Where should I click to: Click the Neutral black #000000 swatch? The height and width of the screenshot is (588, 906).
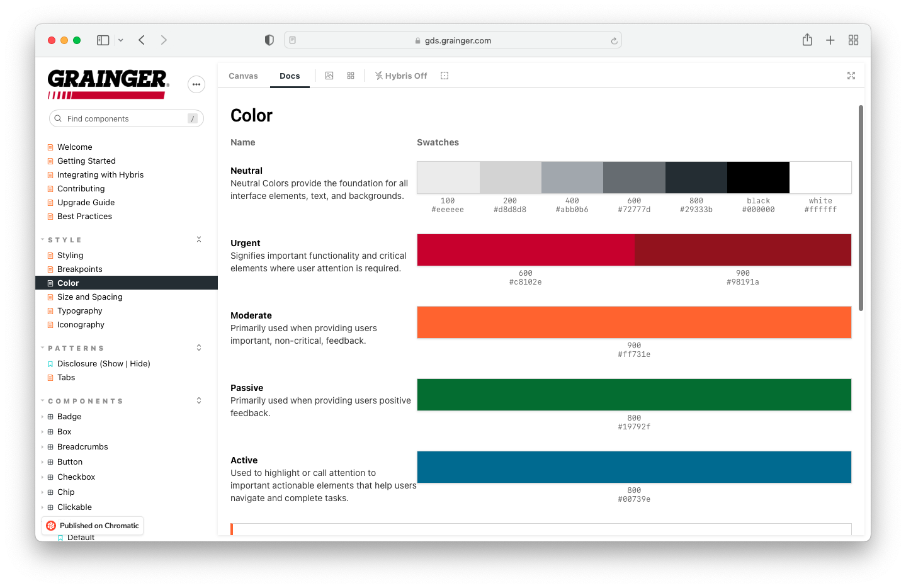758,178
